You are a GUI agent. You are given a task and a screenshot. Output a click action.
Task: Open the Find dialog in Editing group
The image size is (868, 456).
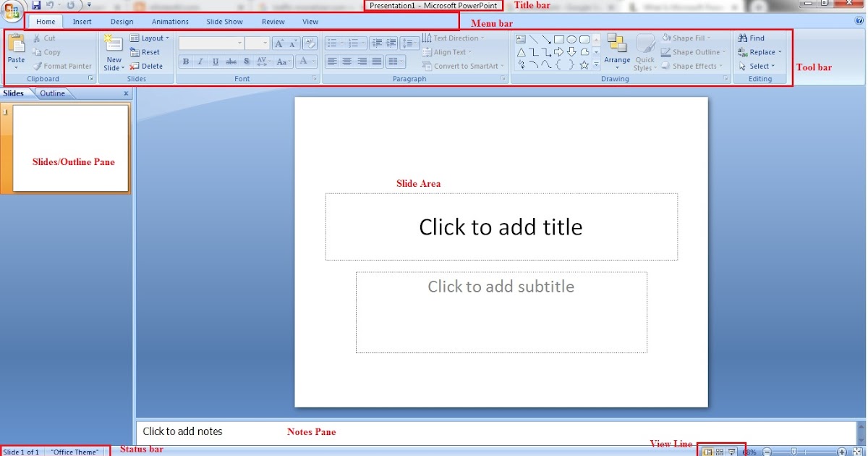[x=752, y=38]
